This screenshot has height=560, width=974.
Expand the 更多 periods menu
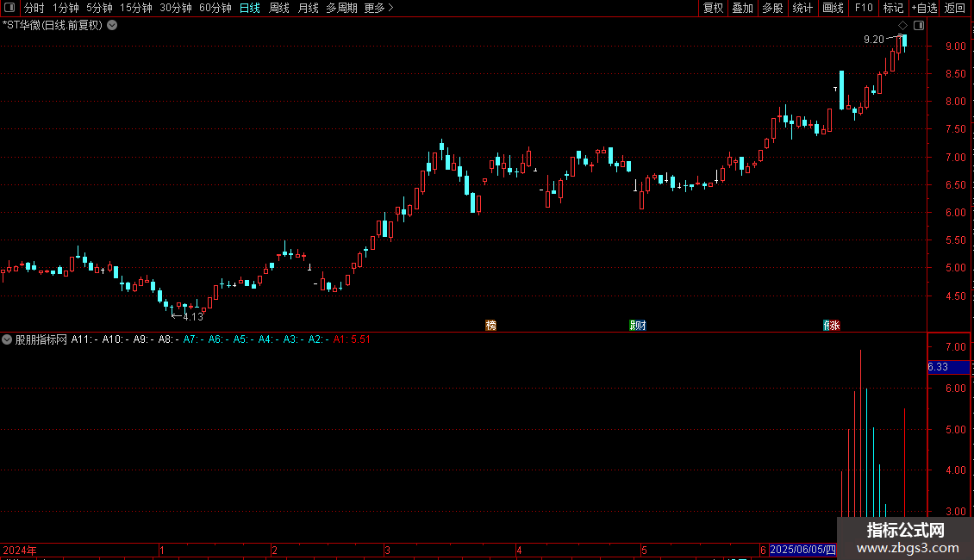[378, 8]
